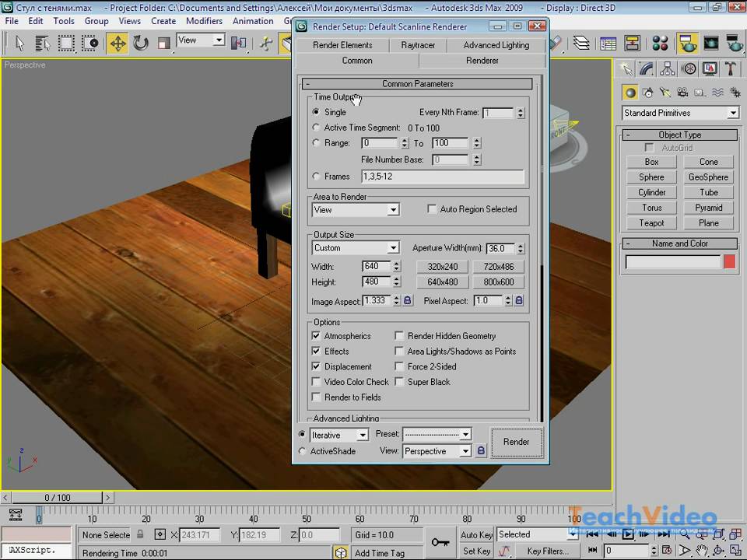Enable Force 2-Sided checkbox

pos(399,366)
